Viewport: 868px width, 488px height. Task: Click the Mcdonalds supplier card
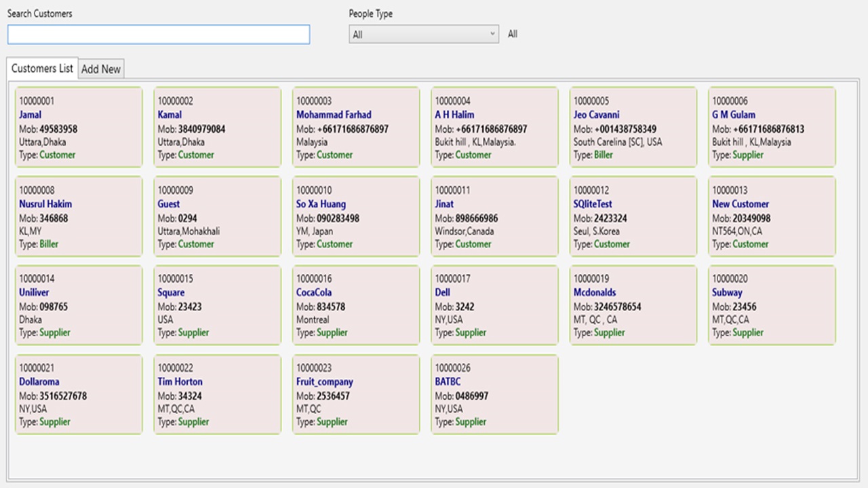pyautogui.click(x=633, y=304)
